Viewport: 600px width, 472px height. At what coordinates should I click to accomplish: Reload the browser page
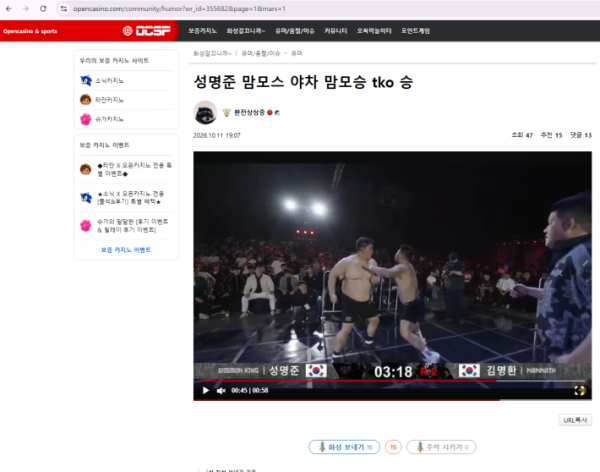click(x=43, y=8)
